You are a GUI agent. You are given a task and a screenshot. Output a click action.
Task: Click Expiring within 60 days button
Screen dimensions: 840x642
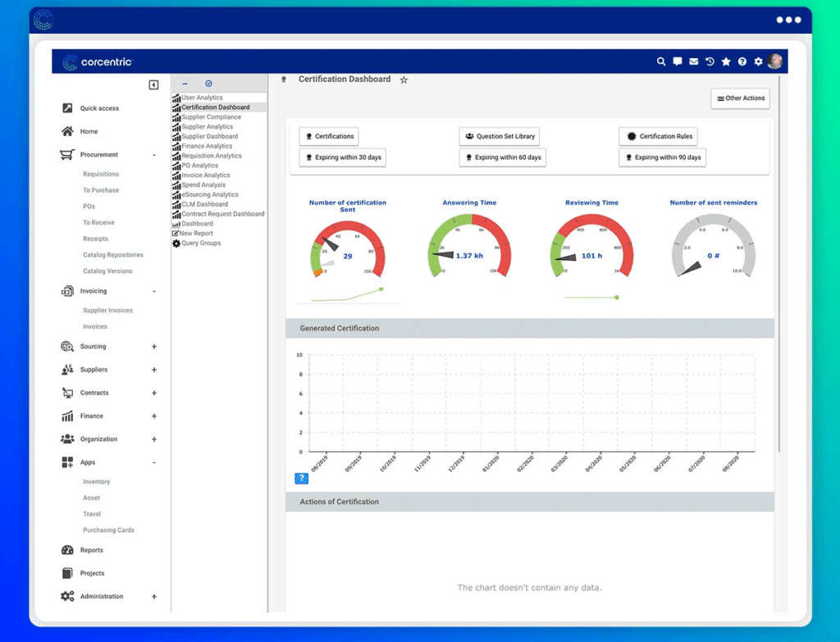point(502,157)
